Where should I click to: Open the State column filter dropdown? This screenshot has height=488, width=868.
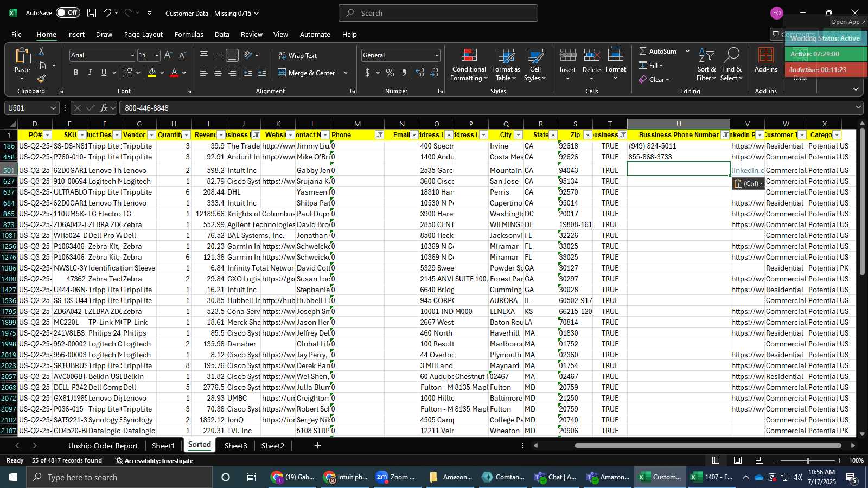(553, 135)
